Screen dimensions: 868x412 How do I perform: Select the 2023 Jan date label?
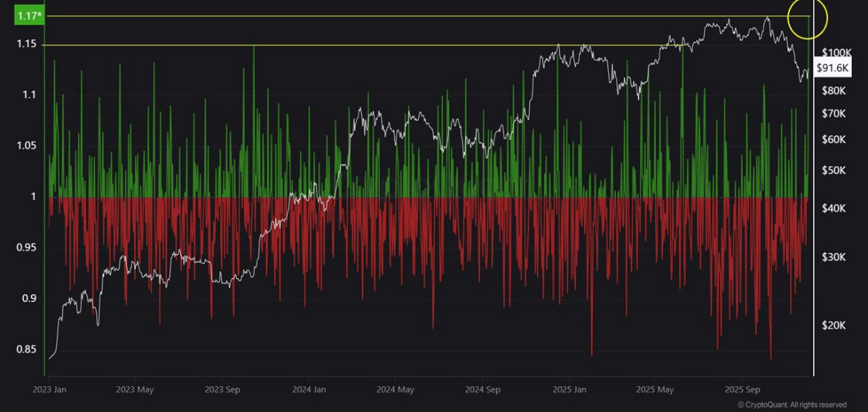[x=49, y=389]
